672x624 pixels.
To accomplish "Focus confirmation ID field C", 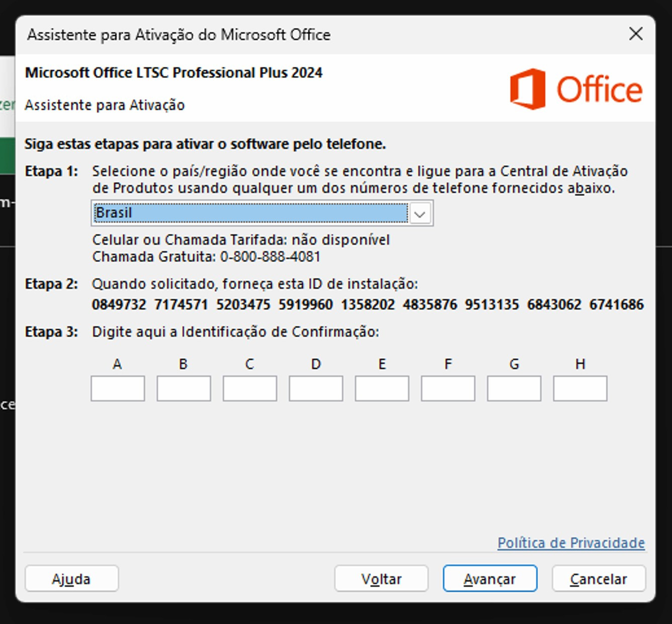I will click(x=250, y=388).
